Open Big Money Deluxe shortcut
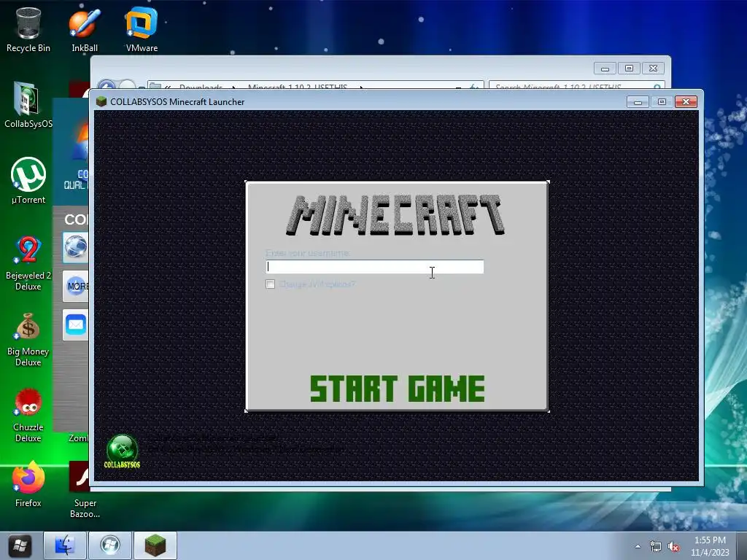The image size is (747, 560). click(x=28, y=340)
